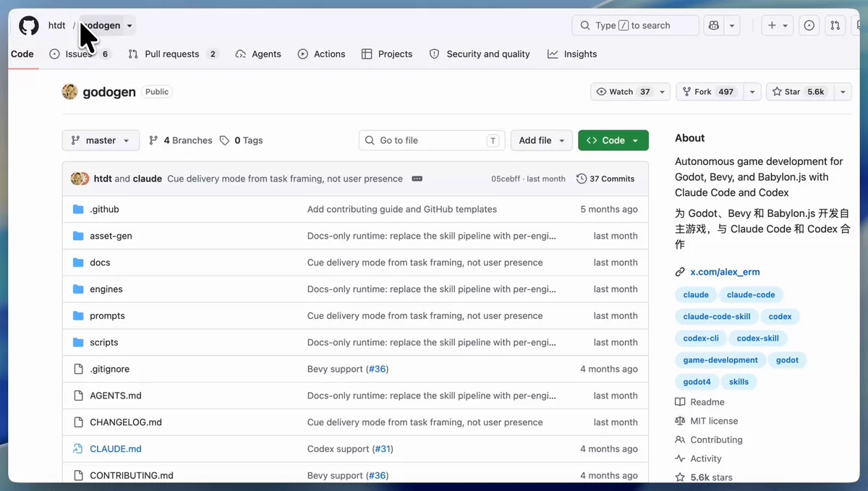Open the master branch dropdown
The height and width of the screenshot is (491, 868).
point(101,140)
